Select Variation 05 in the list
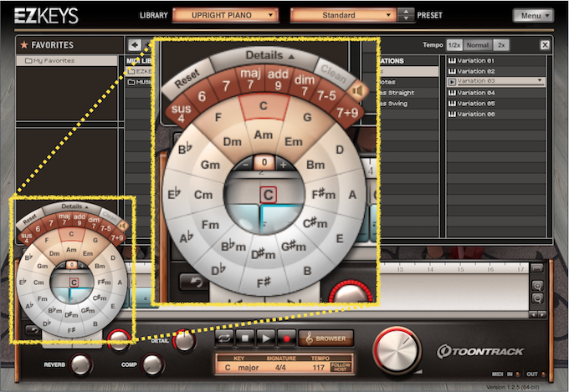The width and height of the screenshot is (569, 392). pos(496,104)
